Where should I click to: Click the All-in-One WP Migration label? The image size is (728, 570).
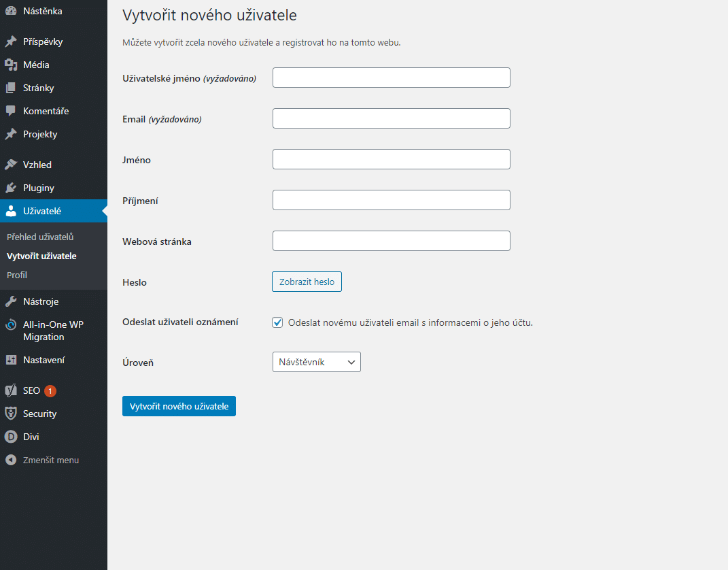(x=54, y=331)
